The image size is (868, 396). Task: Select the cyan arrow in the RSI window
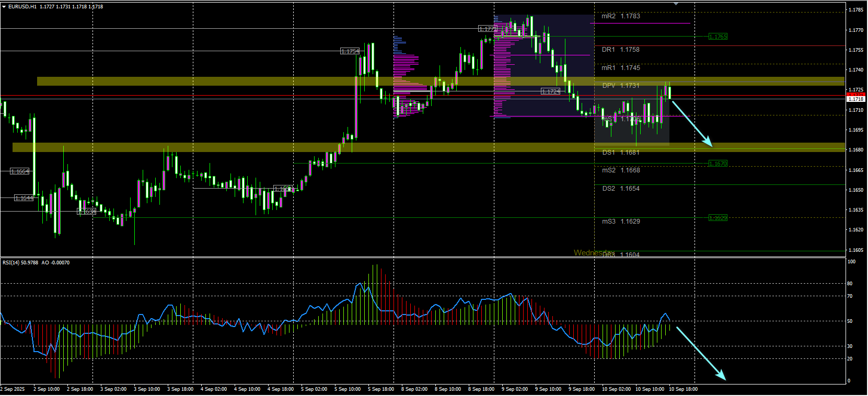tap(701, 353)
